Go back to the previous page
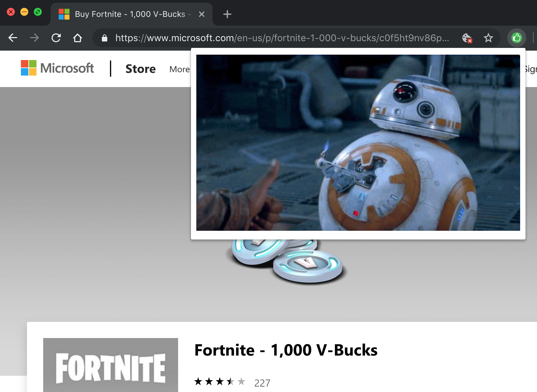 click(13, 38)
